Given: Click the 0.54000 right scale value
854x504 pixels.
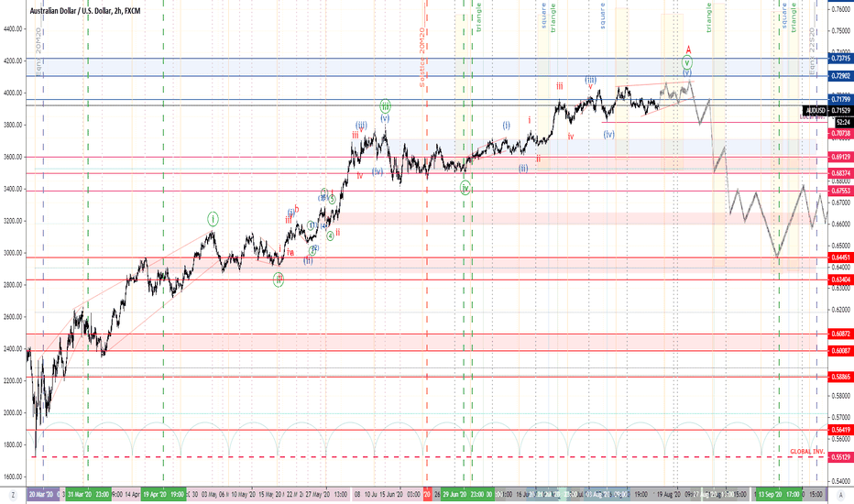Looking at the screenshot, I should 842,481.
